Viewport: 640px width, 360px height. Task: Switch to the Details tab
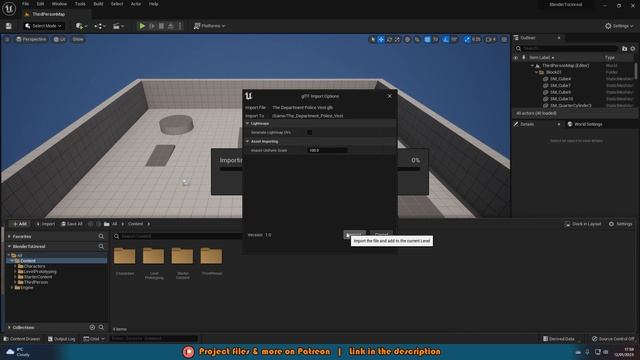(527, 124)
